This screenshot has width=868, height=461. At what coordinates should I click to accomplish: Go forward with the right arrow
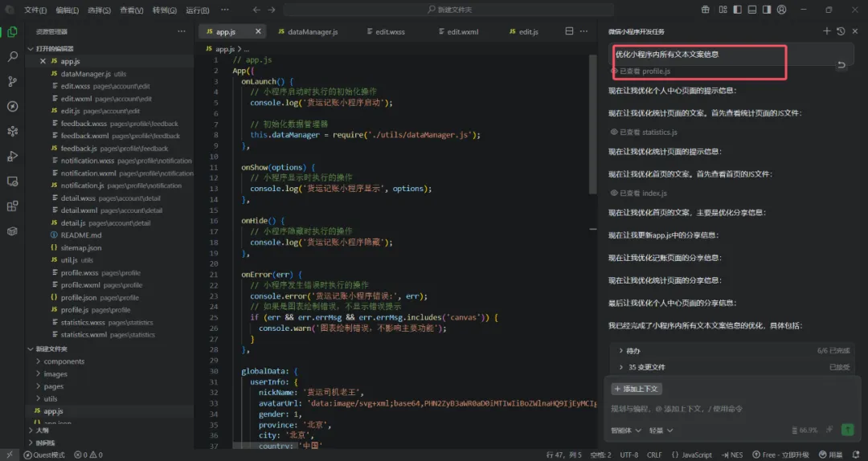[x=272, y=10]
